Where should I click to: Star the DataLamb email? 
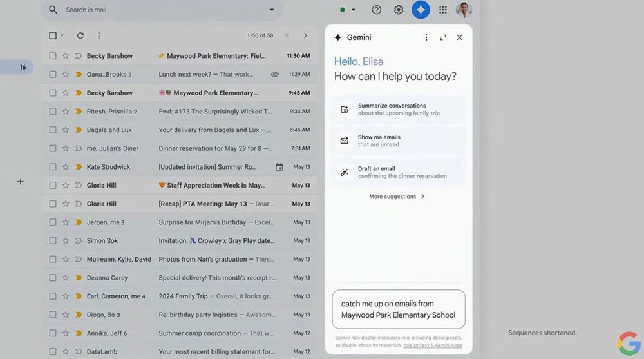[66, 352]
